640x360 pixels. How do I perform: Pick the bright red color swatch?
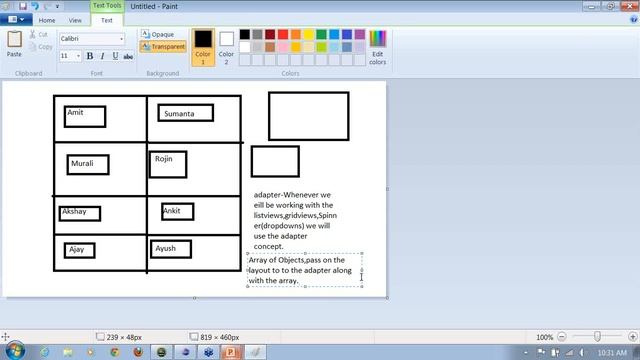(283, 34)
